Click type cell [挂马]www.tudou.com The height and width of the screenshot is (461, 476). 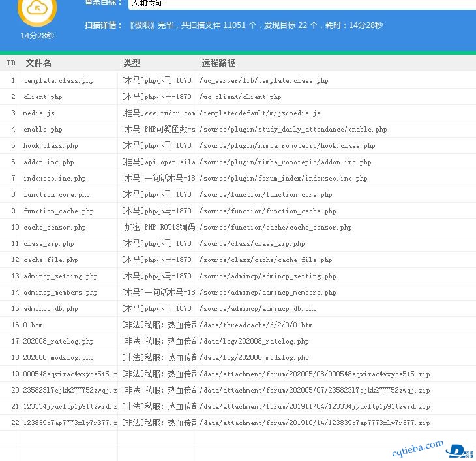click(158, 113)
